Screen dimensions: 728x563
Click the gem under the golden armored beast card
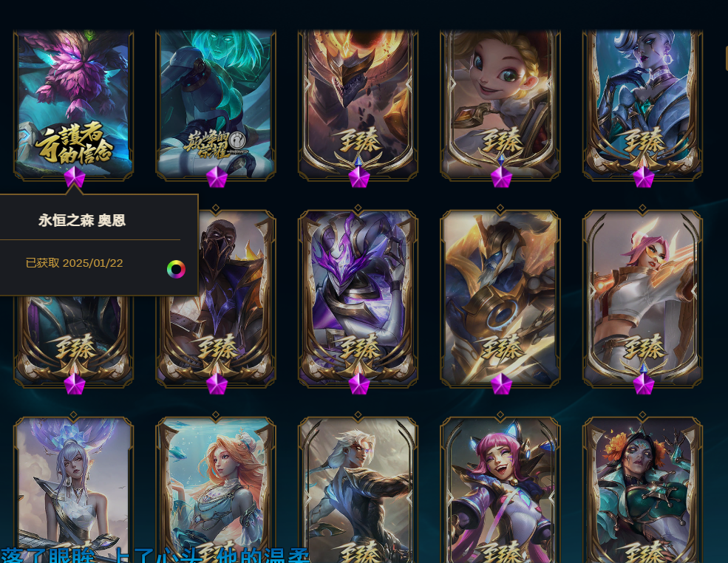click(501, 384)
